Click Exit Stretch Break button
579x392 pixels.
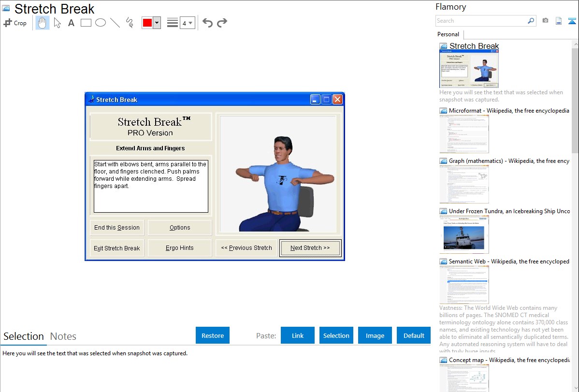click(116, 248)
